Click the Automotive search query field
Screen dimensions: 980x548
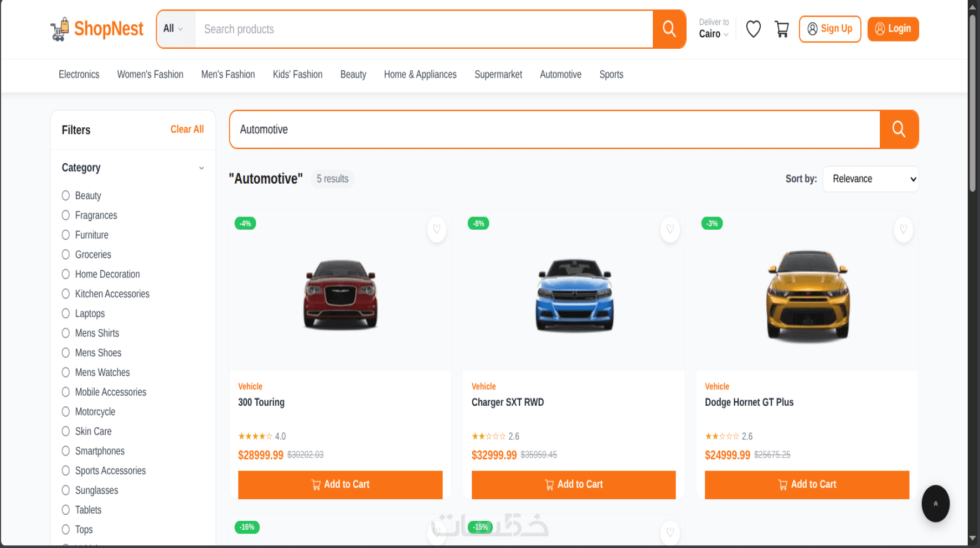(555, 130)
